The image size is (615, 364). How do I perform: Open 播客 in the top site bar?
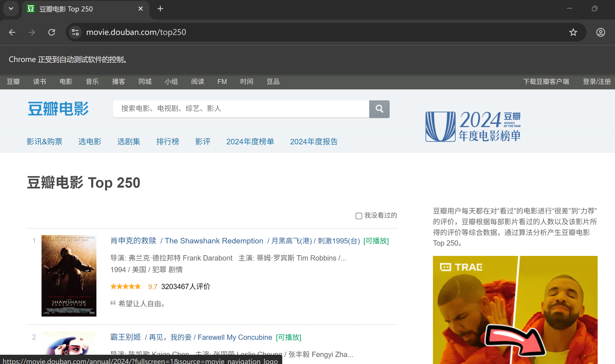point(118,81)
